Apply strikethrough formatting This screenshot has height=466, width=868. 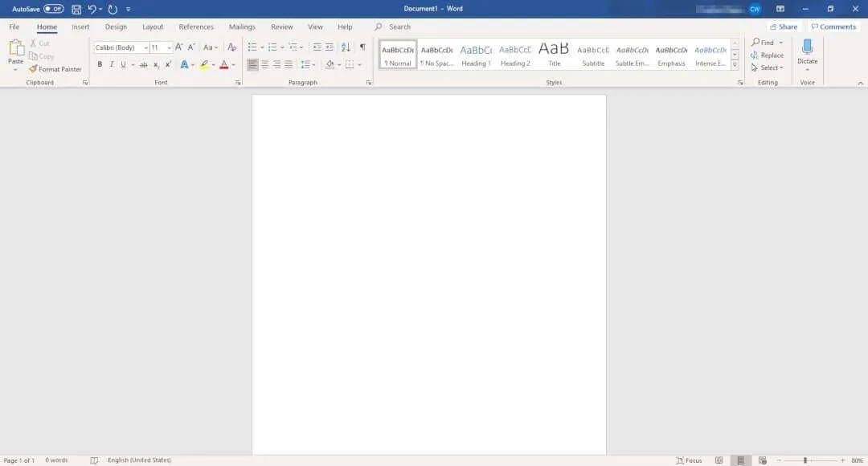pos(143,65)
